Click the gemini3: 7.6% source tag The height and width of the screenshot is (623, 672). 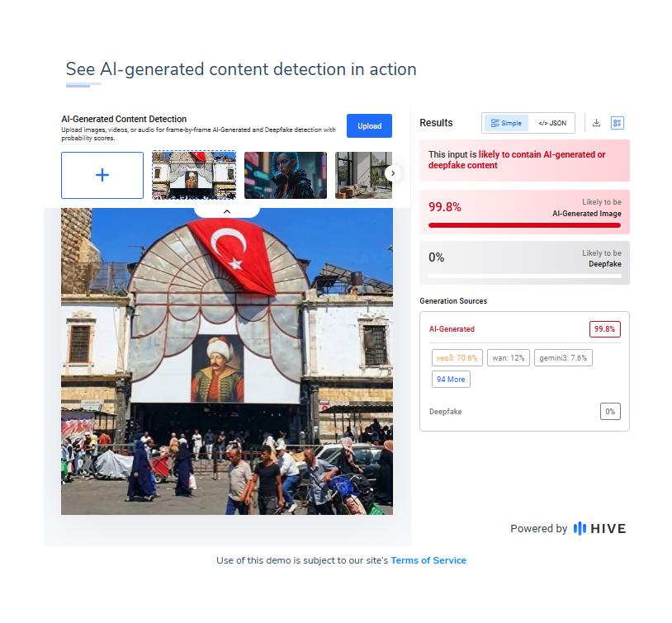pos(563,358)
